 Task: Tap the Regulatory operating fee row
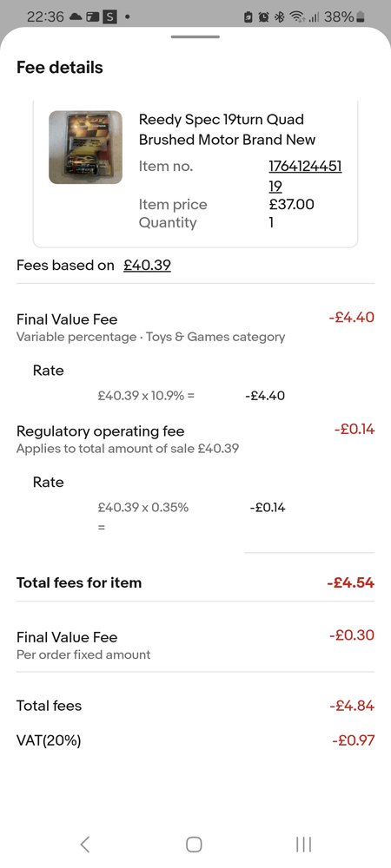(195, 439)
